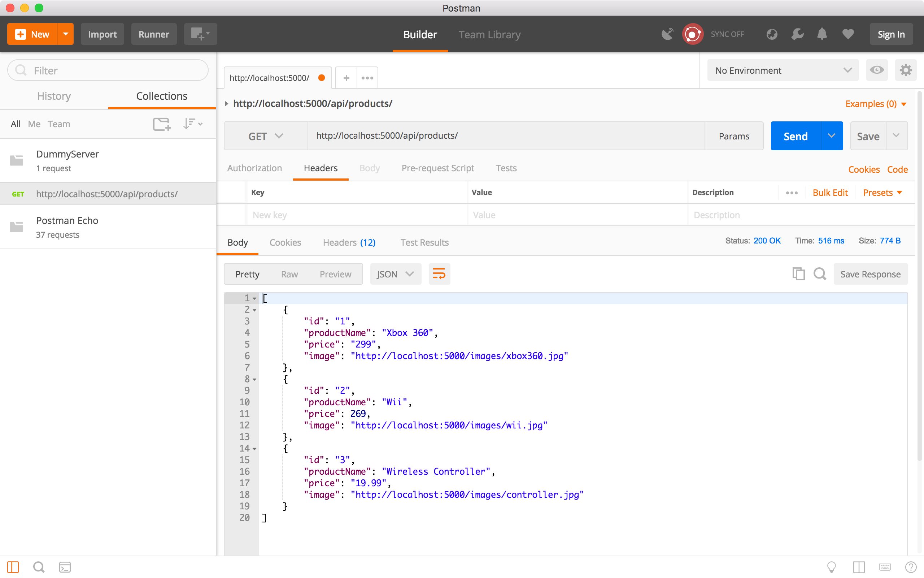Viewport: 924px width, 578px height.
Task: Open the Examples (0) dropdown
Action: pos(876,104)
